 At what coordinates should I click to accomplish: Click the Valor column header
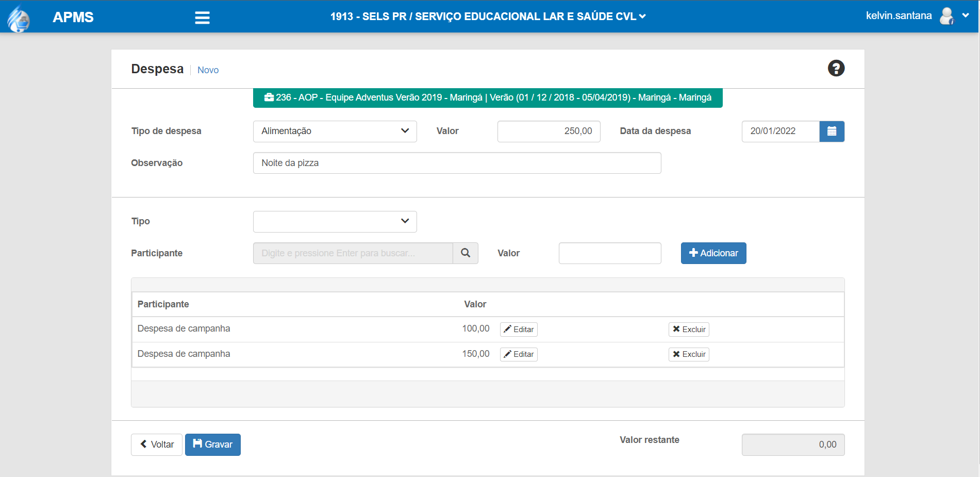tap(475, 304)
